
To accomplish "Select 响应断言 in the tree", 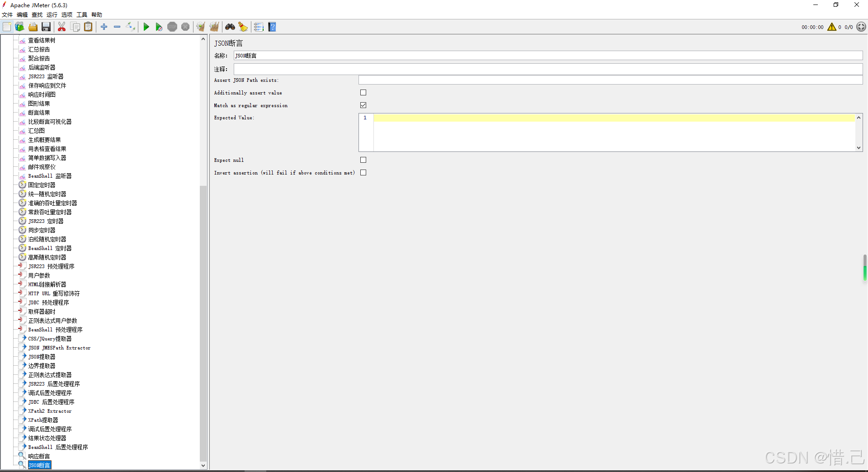I will [x=39, y=456].
